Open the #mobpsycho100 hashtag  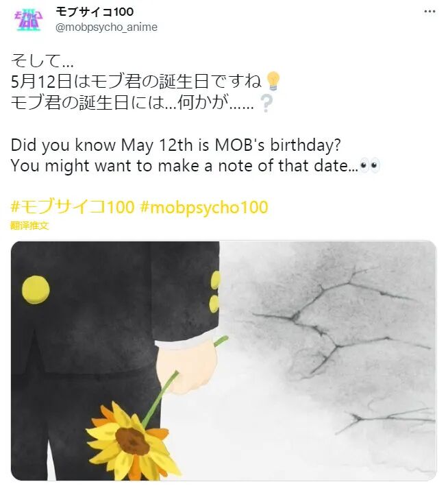(204, 208)
